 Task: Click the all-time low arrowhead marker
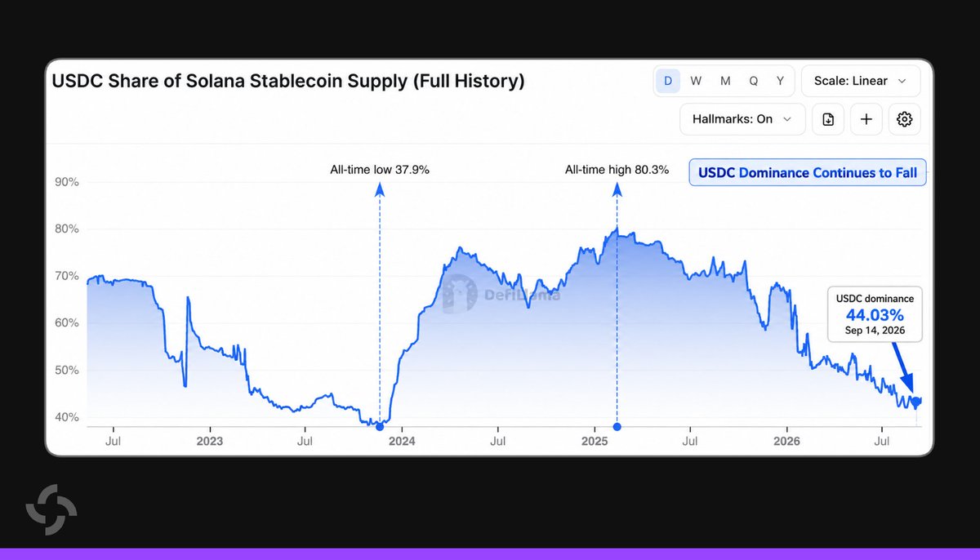pos(379,189)
